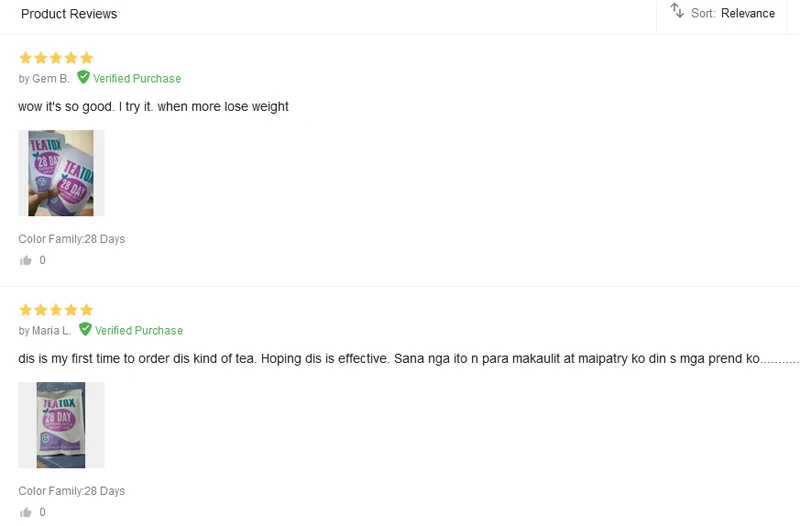Open Gem B.'s Teatox review photo

click(x=61, y=173)
